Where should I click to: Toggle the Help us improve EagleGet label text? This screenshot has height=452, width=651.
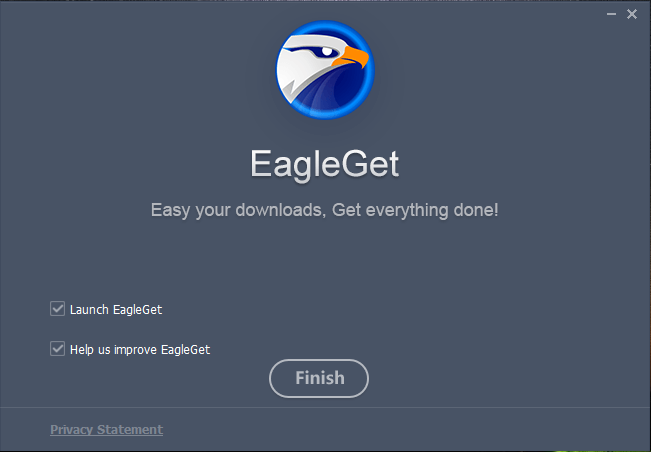click(140, 349)
